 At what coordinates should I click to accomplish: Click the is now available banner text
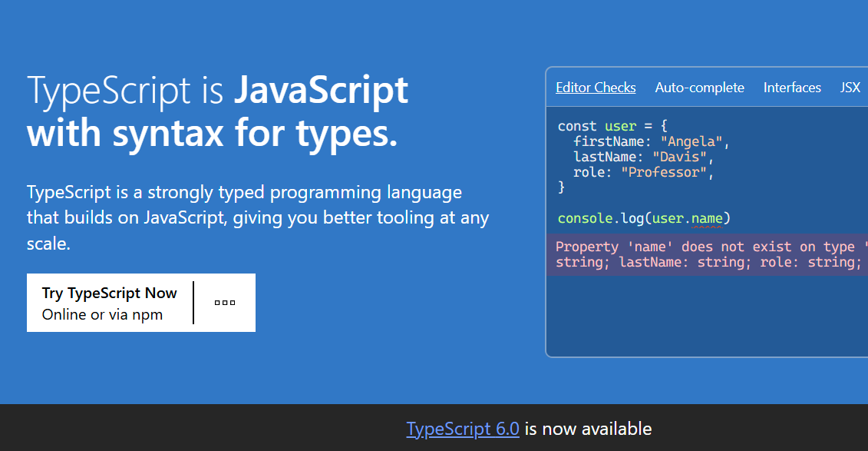588,429
